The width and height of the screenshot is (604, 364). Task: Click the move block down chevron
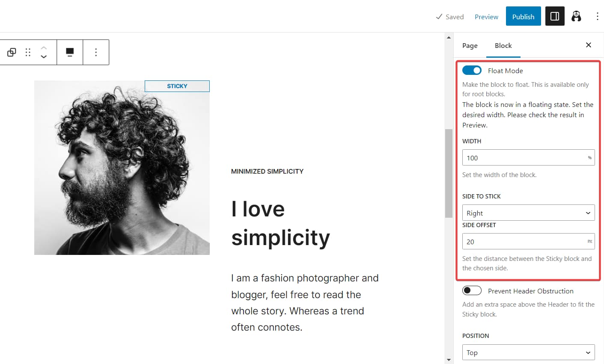[44, 56]
